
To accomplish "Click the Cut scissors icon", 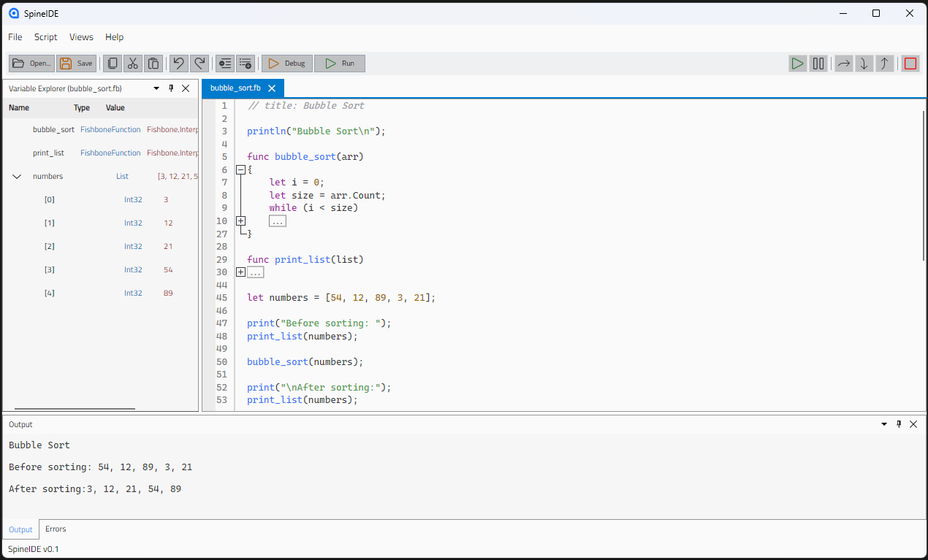I will click(x=133, y=64).
